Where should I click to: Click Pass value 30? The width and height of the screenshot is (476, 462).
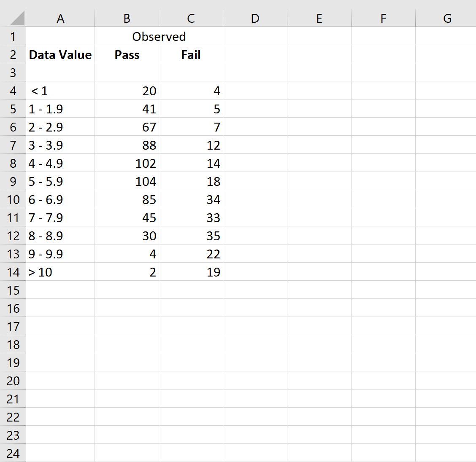(x=127, y=236)
